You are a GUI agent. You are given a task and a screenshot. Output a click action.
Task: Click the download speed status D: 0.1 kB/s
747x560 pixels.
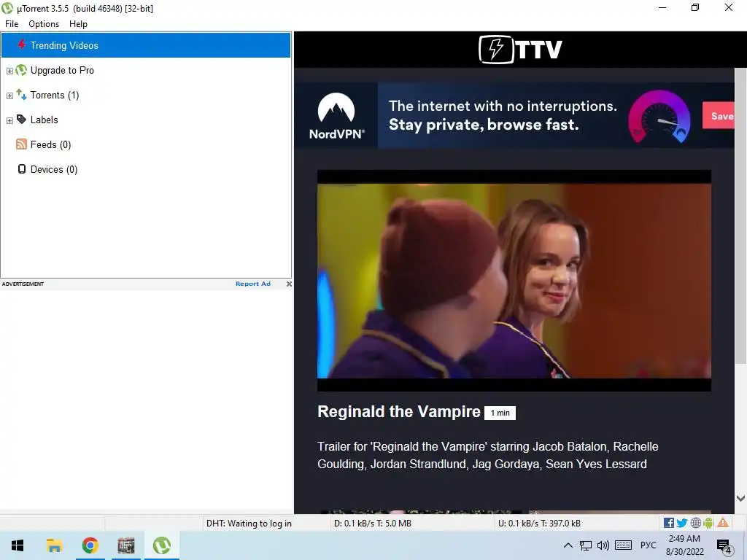point(373,524)
